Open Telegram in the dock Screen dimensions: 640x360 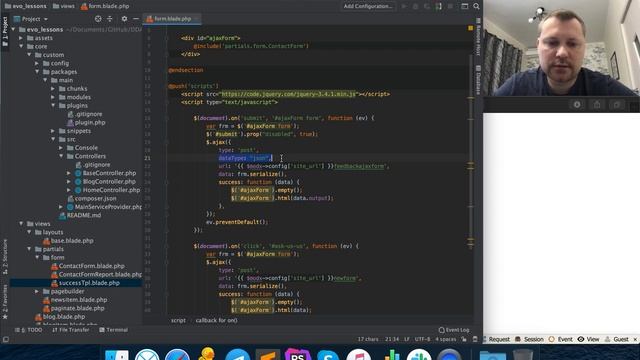[x=237, y=354]
